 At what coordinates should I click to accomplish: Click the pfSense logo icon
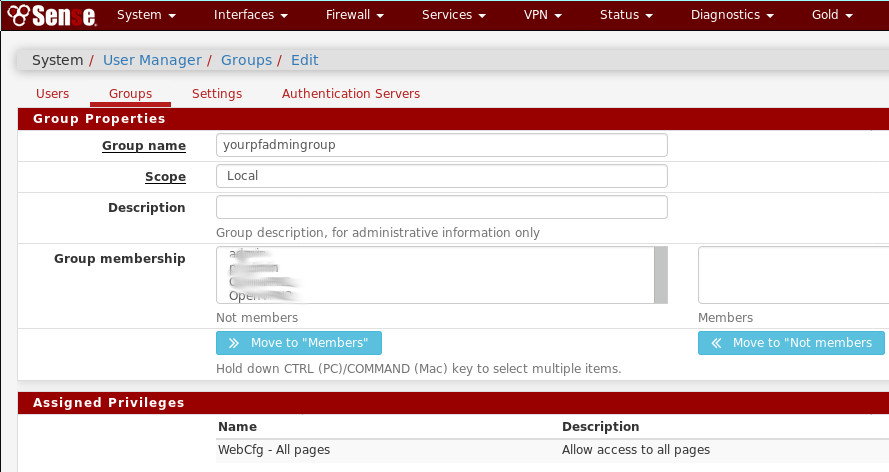point(51,15)
